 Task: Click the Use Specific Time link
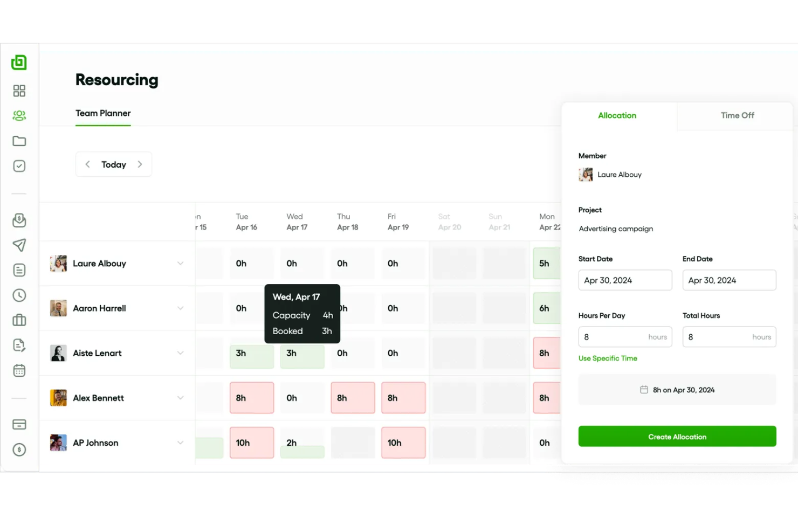click(608, 358)
